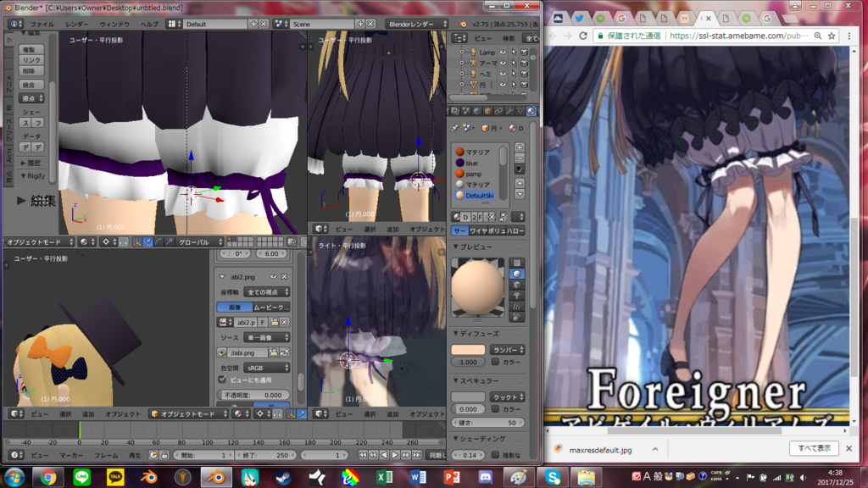Open the Object Data triangle properties tab
The width and height of the screenshot is (868, 488).
click(520, 111)
